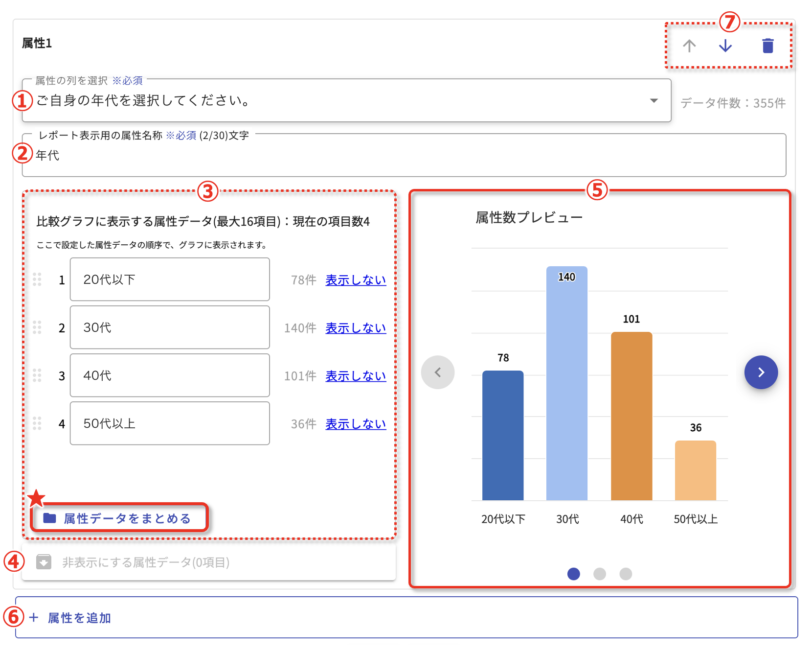Hide the 40代 attribute via 表示しない
The width and height of the screenshot is (812, 653).
[x=356, y=376]
